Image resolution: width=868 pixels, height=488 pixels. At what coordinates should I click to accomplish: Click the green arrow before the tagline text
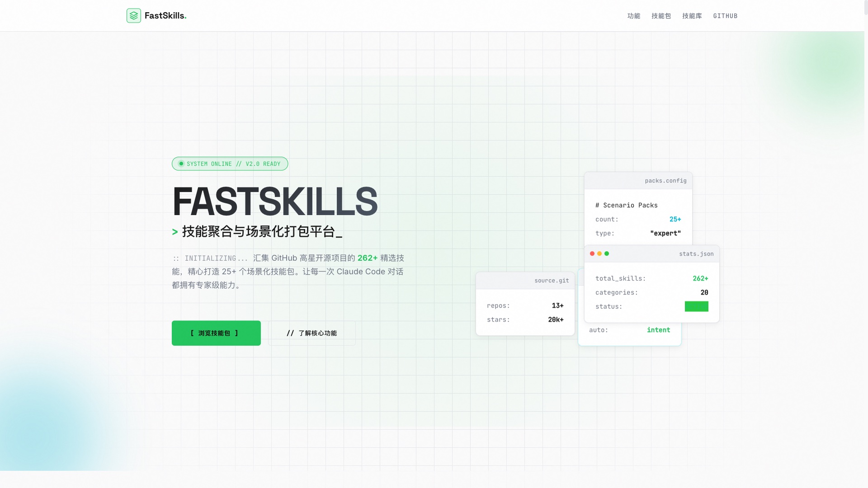click(x=175, y=232)
